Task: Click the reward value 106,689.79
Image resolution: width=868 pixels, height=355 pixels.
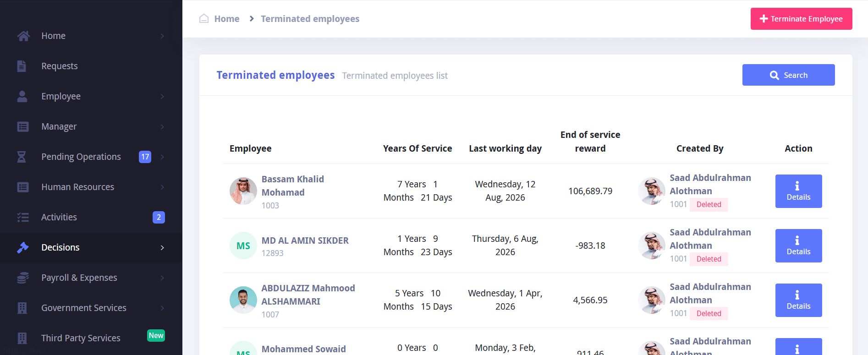Action: click(590, 191)
